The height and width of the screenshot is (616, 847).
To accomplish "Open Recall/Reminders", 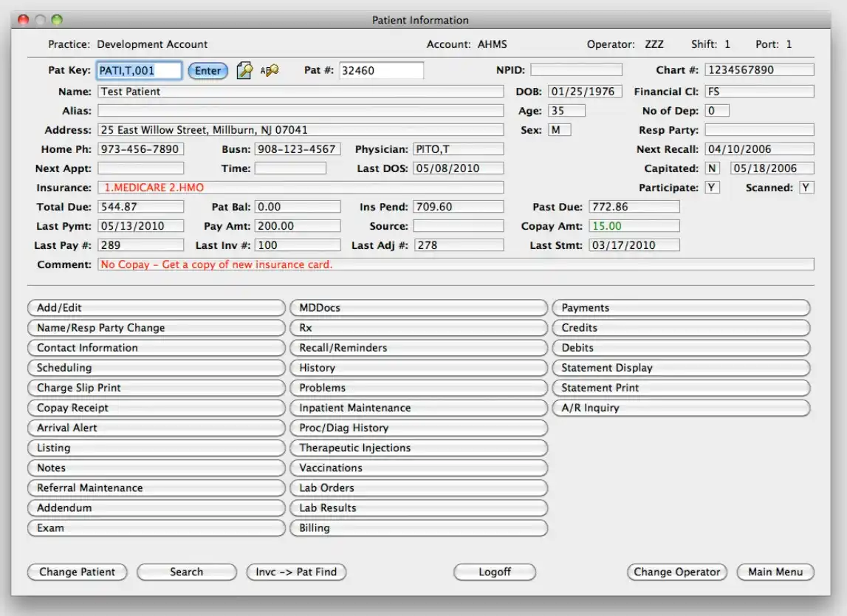I will click(x=418, y=347).
